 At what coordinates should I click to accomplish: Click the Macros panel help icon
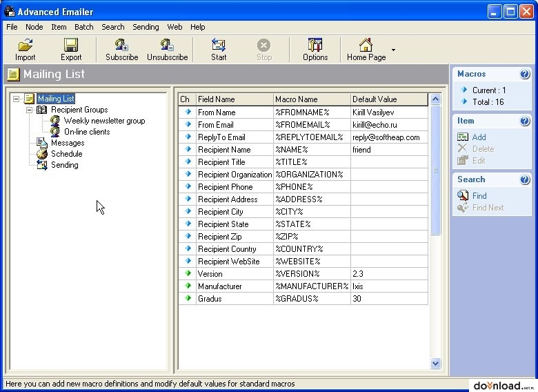pos(525,74)
